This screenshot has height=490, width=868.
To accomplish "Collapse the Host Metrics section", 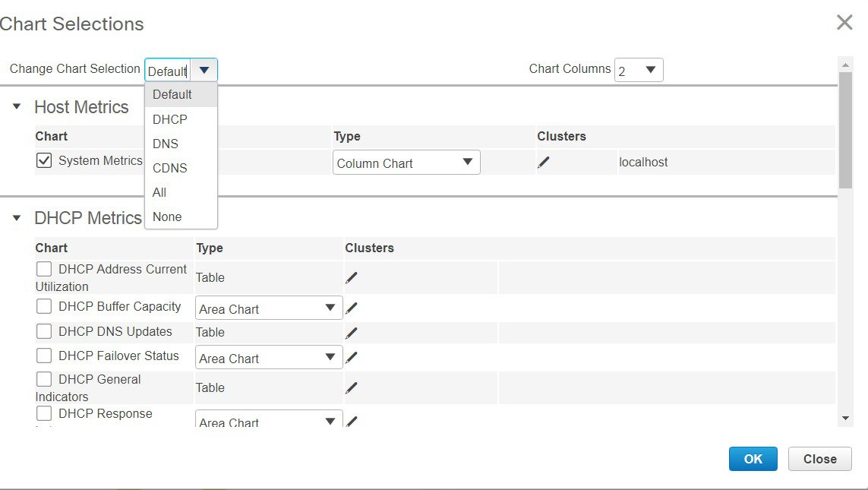I will click(17, 107).
